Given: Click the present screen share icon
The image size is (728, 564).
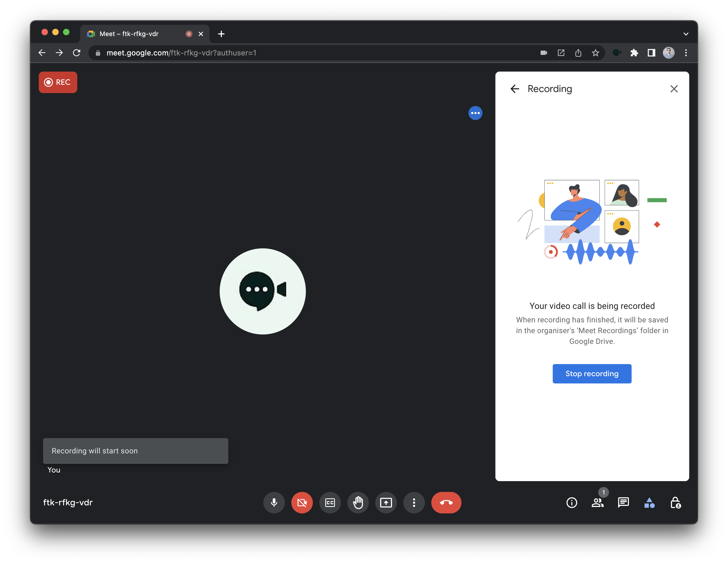Looking at the screenshot, I should coord(386,502).
